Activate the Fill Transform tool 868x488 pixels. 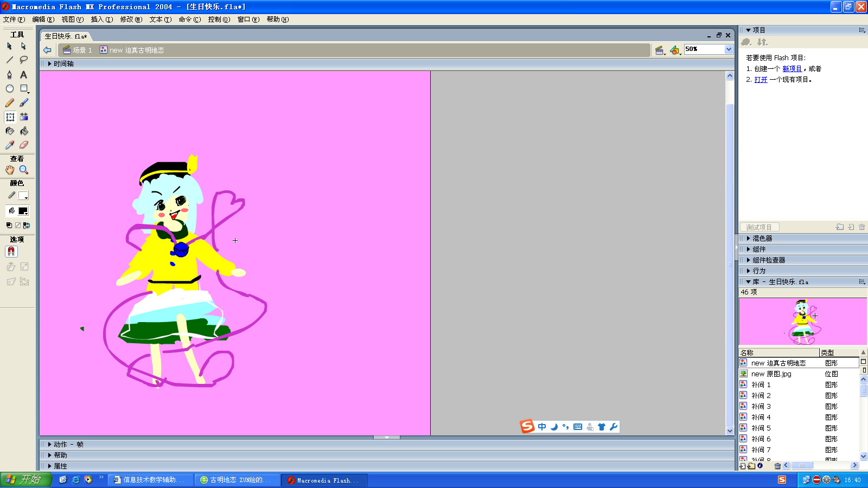pyautogui.click(x=24, y=117)
